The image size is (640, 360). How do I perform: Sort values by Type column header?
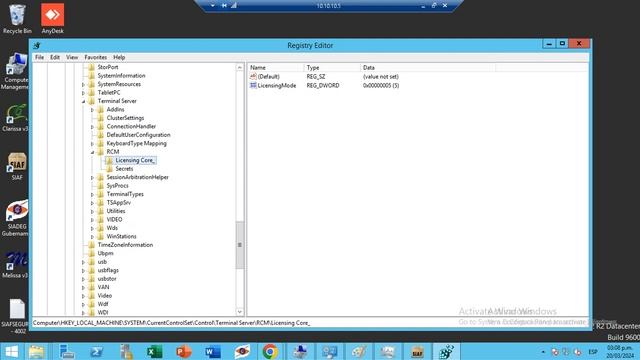click(332, 68)
